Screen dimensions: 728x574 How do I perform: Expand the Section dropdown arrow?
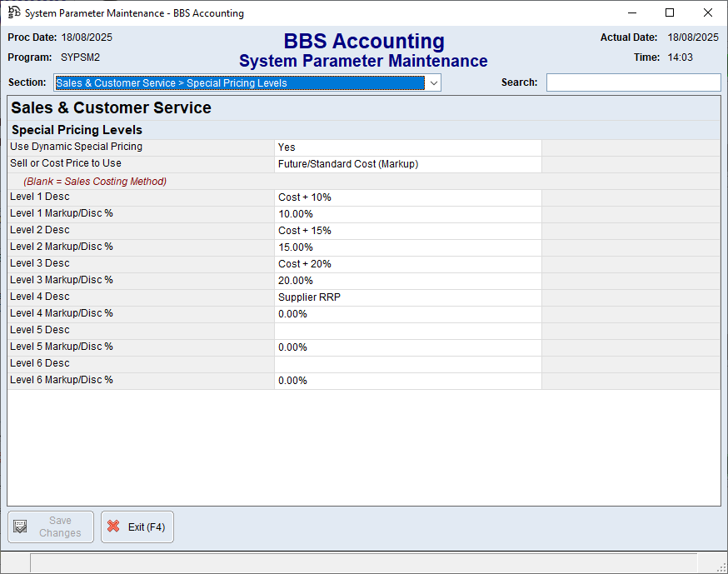pos(433,83)
